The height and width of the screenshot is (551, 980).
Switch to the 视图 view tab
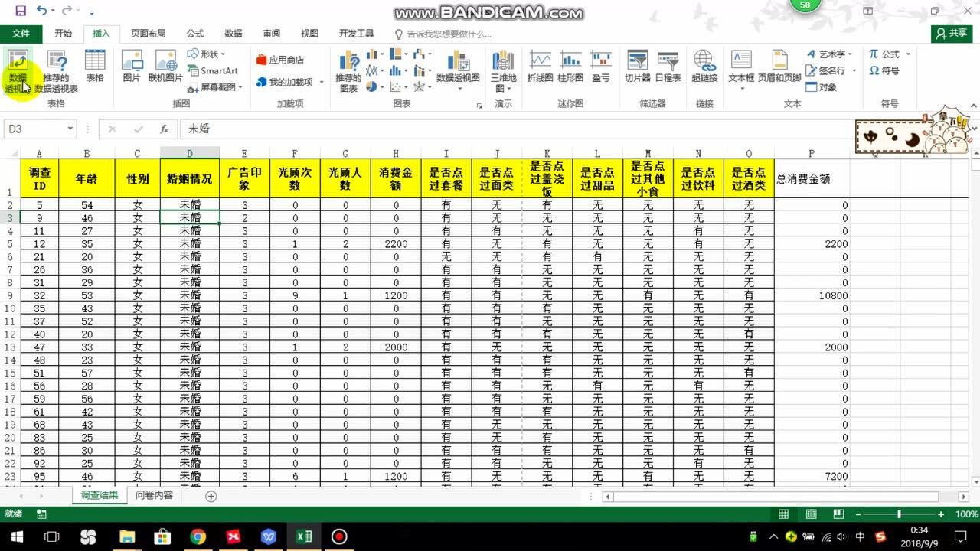pyautogui.click(x=309, y=34)
